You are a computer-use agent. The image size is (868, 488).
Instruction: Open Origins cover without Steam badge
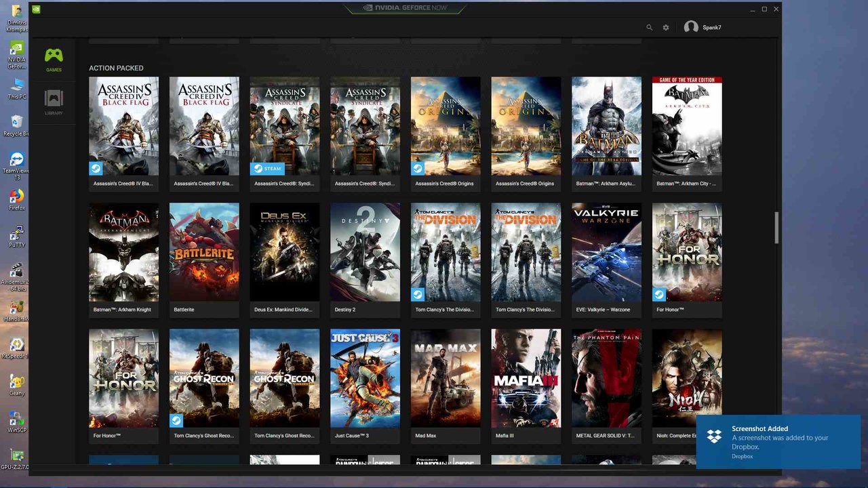pyautogui.click(x=526, y=126)
